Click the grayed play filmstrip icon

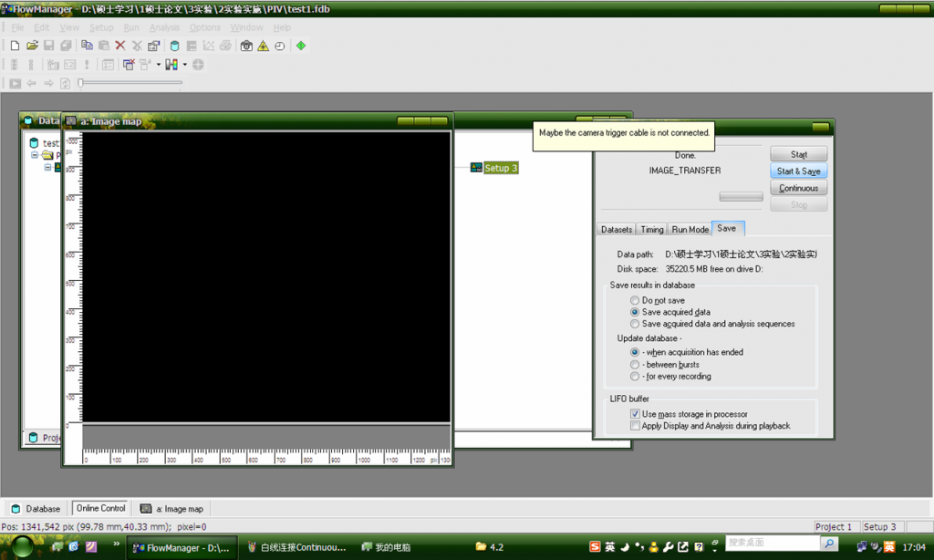pyautogui.click(x=15, y=83)
